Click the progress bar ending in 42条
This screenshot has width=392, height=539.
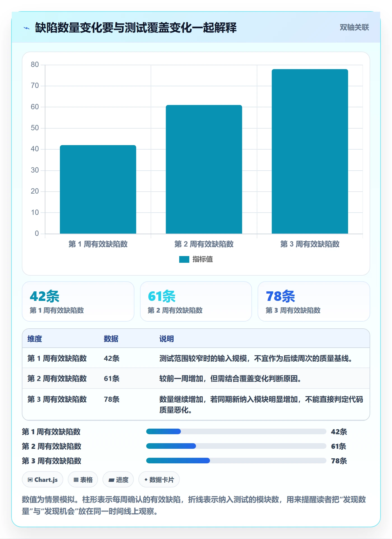pyautogui.click(x=236, y=431)
